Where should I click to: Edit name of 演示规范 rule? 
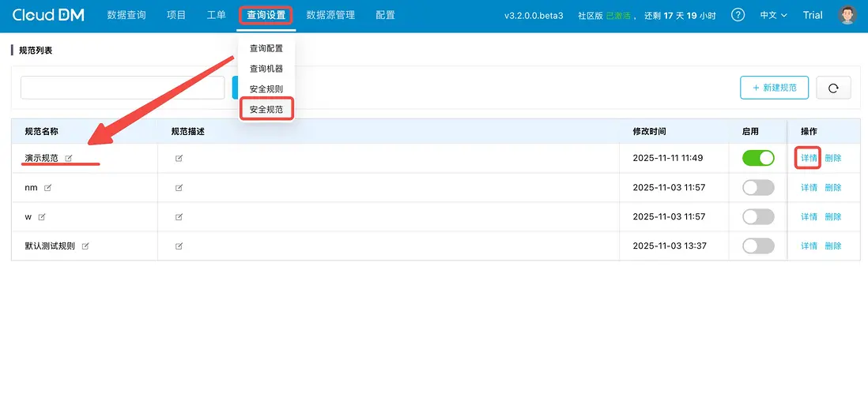(69, 158)
